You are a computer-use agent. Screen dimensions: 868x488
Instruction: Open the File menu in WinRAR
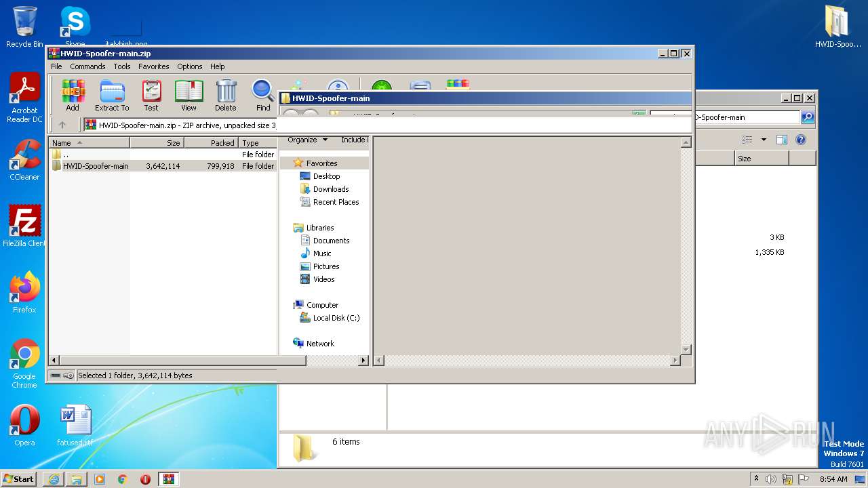coord(56,66)
